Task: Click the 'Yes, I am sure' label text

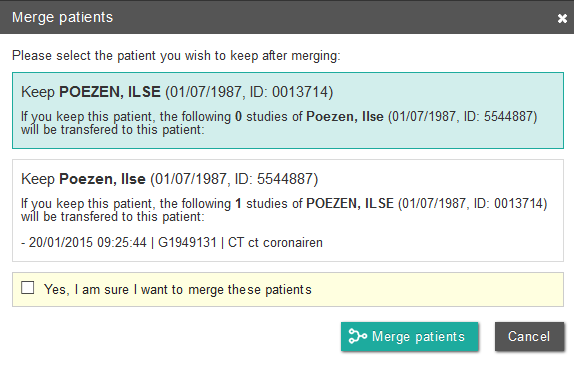Action: click(x=178, y=289)
